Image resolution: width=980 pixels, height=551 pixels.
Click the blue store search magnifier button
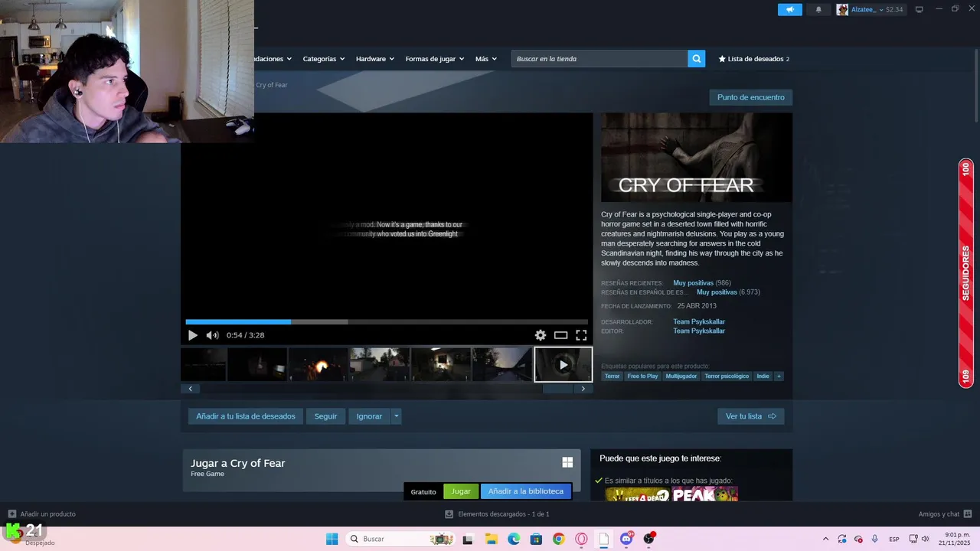[x=696, y=59]
